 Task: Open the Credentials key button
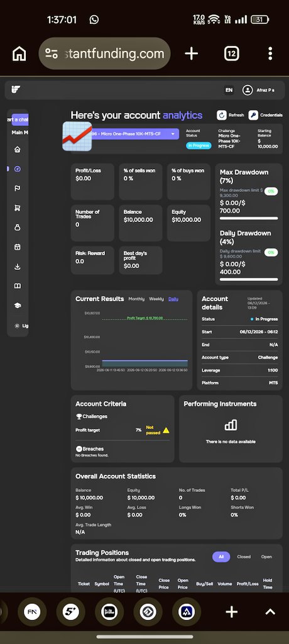pyautogui.click(x=265, y=115)
